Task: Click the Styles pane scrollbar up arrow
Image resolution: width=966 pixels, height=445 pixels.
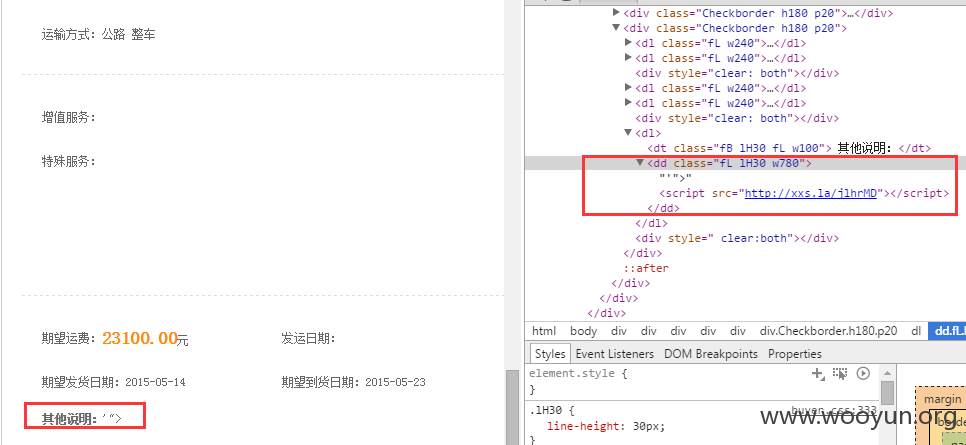Action: point(887,372)
